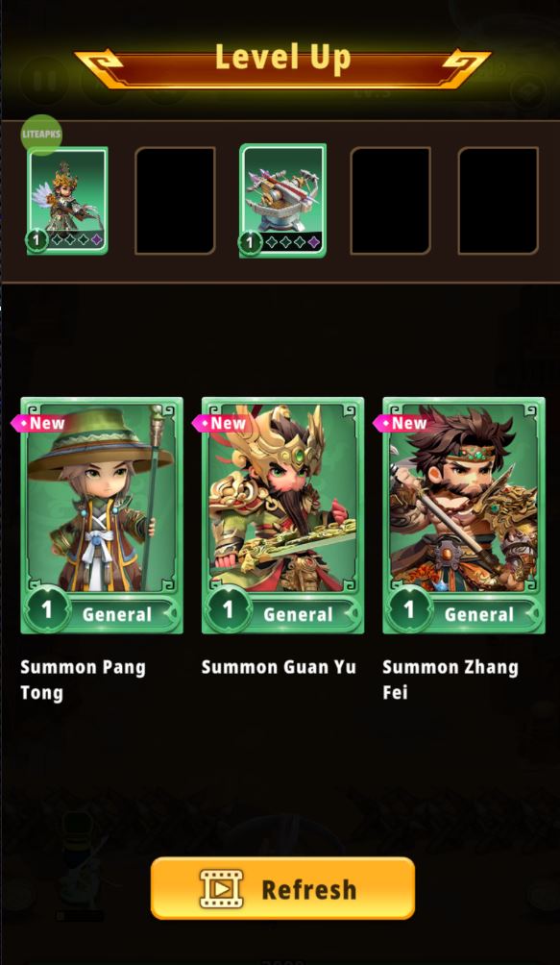Choose the Guan Yu general card
560x965 pixels.
click(x=282, y=515)
